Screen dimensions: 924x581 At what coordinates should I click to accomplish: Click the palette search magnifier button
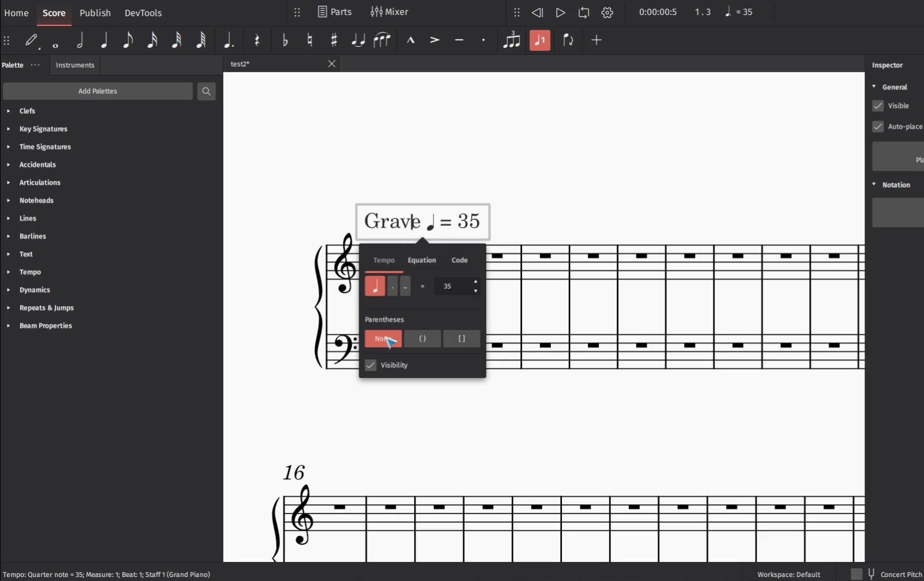[x=206, y=91]
